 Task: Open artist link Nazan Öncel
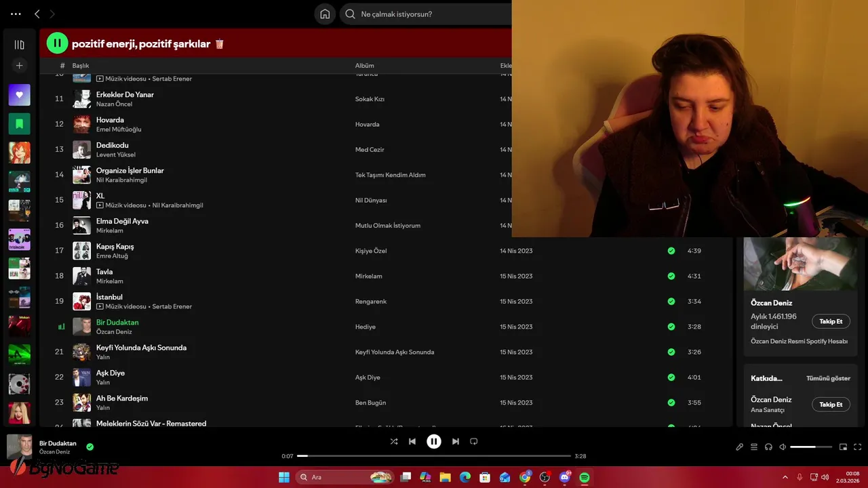[x=114, y=104]
